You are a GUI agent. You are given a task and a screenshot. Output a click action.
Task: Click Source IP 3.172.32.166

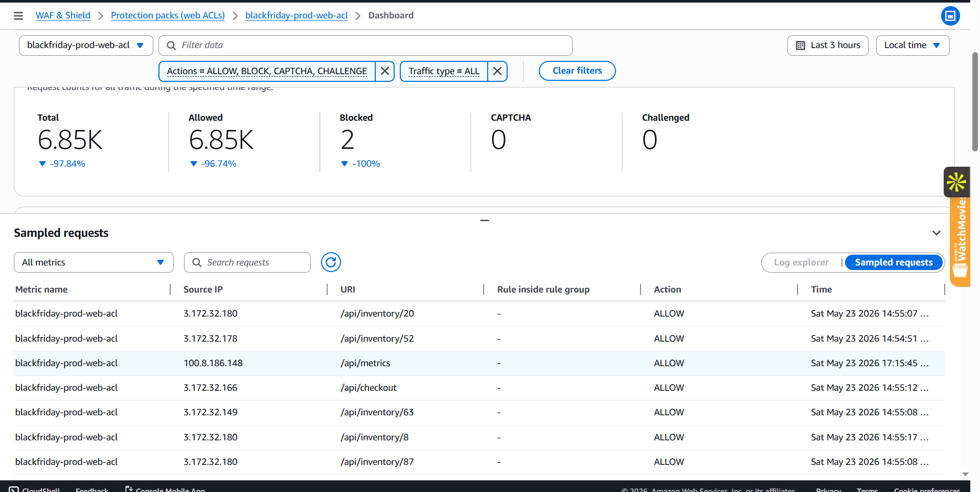pos(211,388)
